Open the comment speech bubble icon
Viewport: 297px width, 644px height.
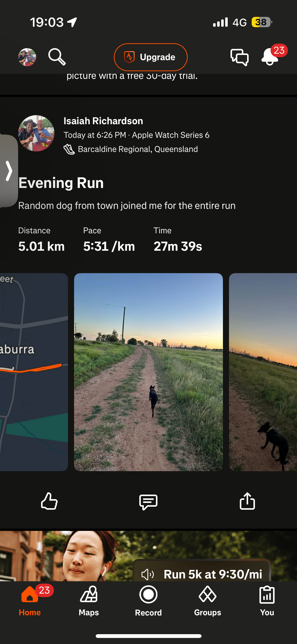point(148,502)
